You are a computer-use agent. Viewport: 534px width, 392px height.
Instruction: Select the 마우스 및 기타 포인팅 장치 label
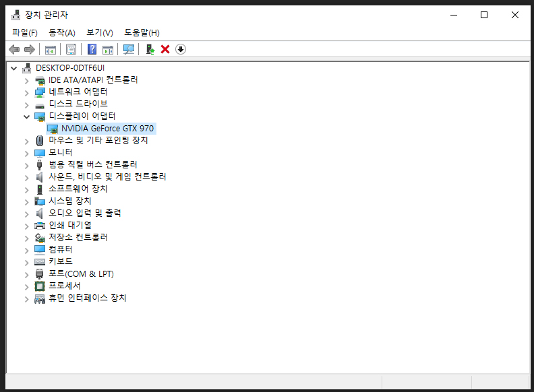coord(98,140)
